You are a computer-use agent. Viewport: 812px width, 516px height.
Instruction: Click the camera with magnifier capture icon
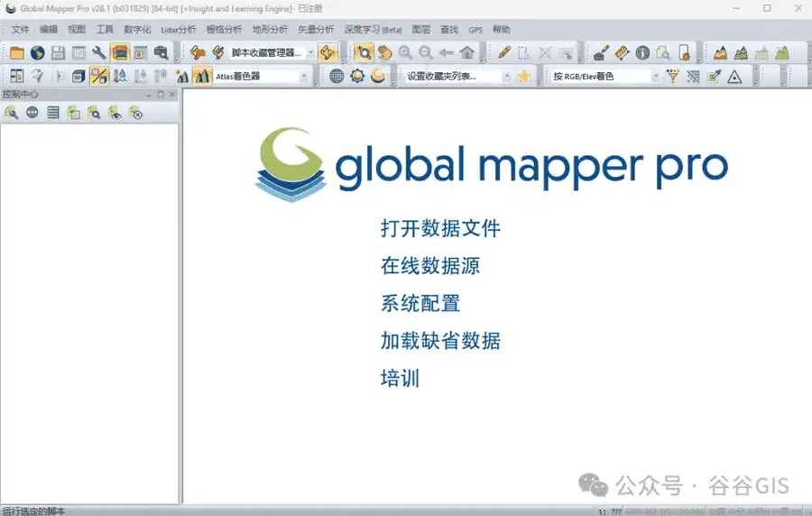coord(161,52)
